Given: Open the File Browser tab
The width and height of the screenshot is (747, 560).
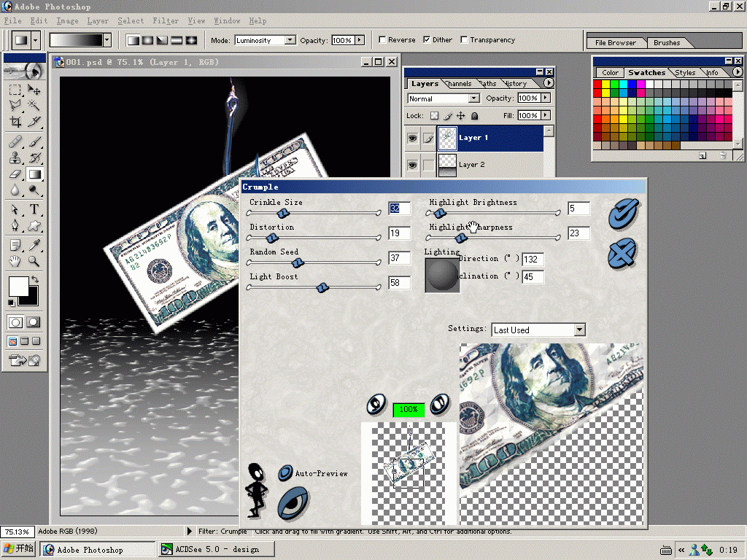Looking at the screenshot, I should coord(615,42).
